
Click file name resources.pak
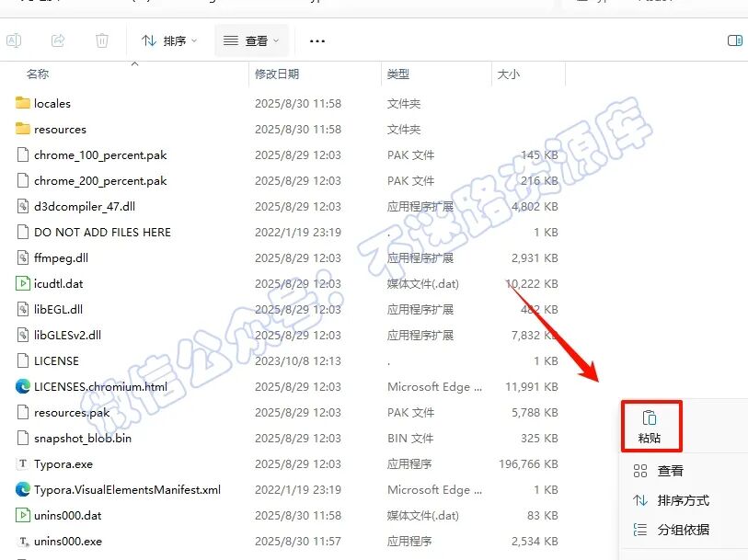[72, 413]
